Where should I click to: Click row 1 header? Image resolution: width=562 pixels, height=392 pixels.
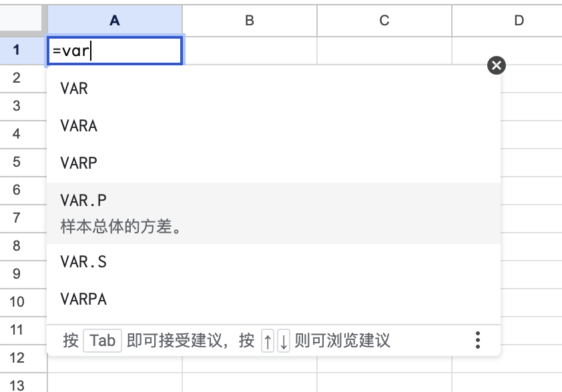(17, 50)
